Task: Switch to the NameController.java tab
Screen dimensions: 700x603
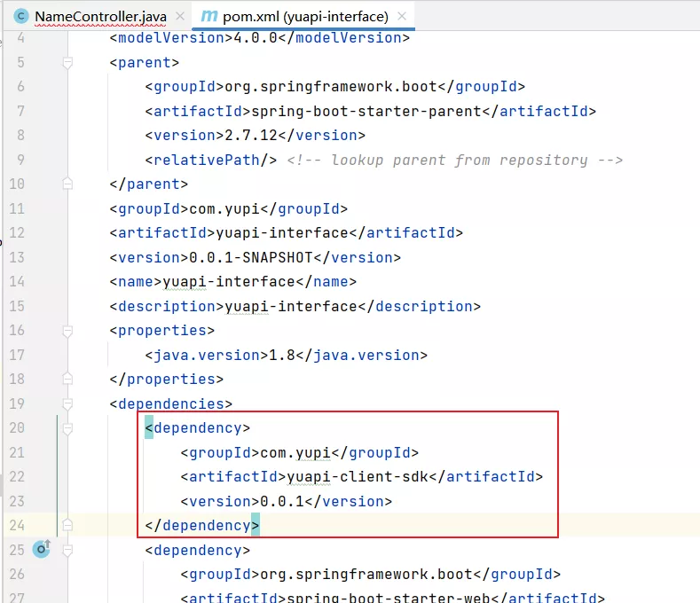Action: coord(100,17)
